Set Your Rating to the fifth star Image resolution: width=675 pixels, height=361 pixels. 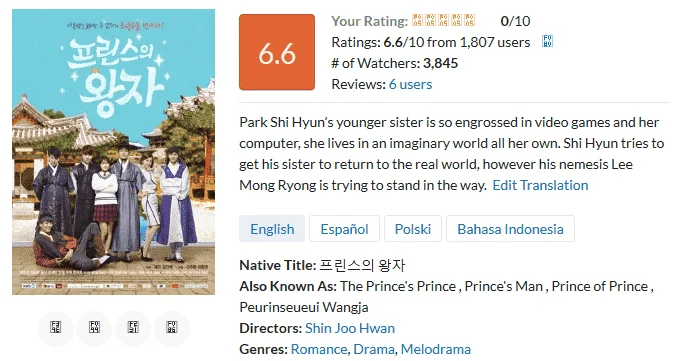point(470,20)
